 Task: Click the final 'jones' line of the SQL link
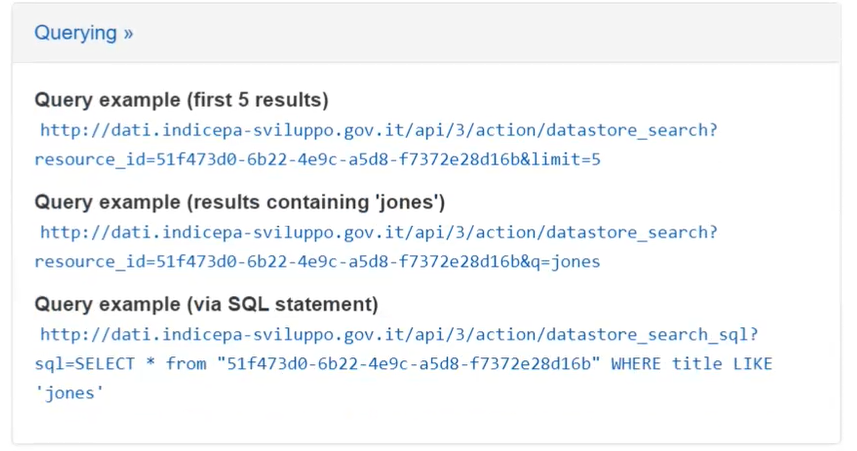click(70, 393)
